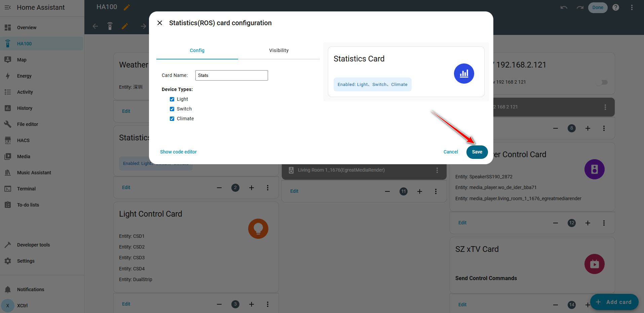Open the Notifications bell item
This screenshot has width=644, height=313.
tap(30, 289)
